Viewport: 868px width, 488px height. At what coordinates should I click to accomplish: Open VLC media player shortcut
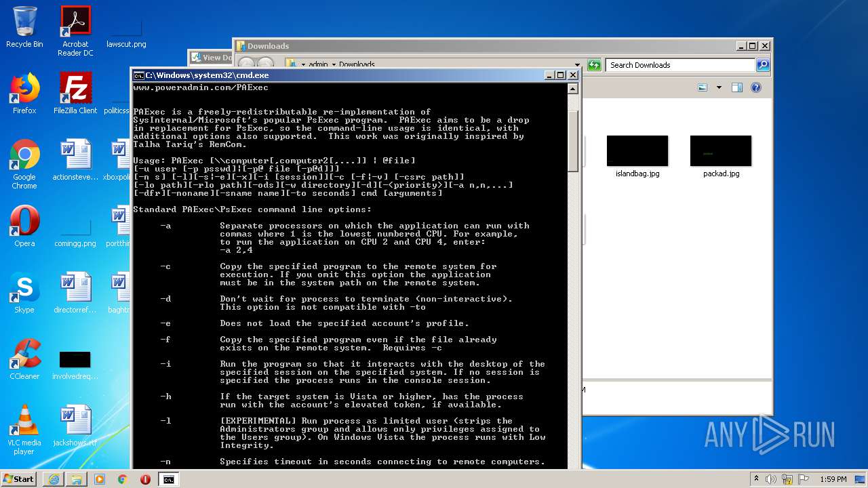coord(24,430)
